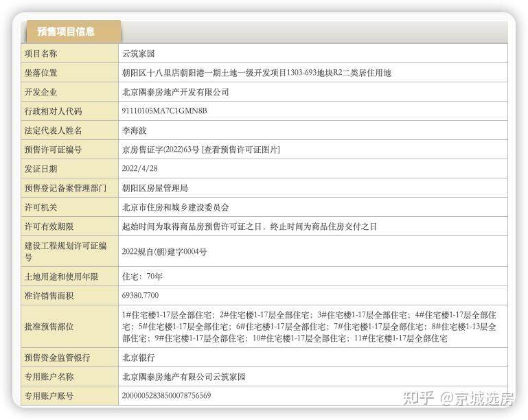The width and height of the screenshot is (528, 420).
Task: Click account number 20000052838500078756569
Action: click(166, 396)
